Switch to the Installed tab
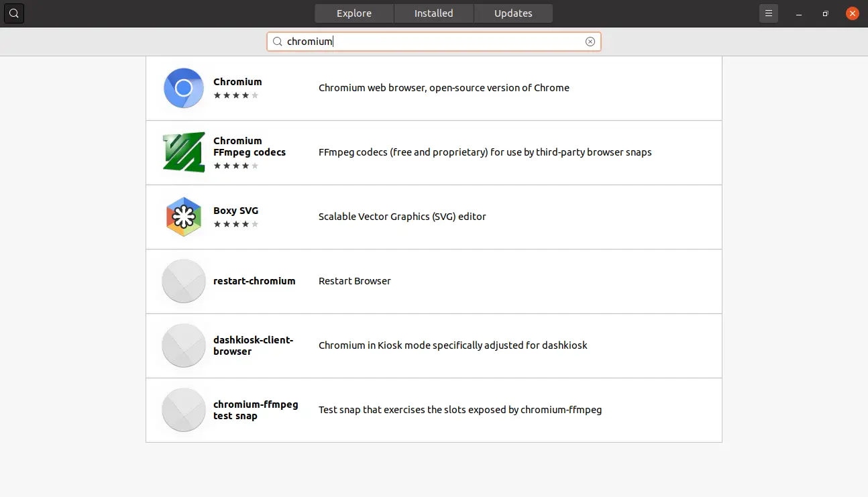 tap(433, 13)
